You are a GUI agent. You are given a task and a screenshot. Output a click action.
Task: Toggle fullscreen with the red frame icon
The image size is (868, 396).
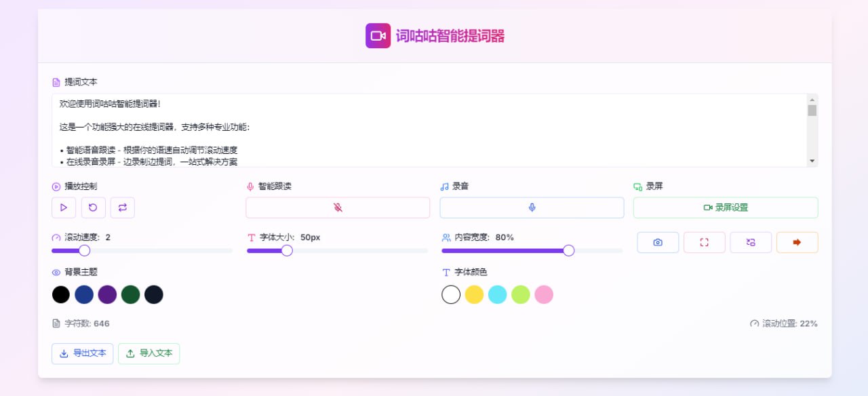[704, 242]
